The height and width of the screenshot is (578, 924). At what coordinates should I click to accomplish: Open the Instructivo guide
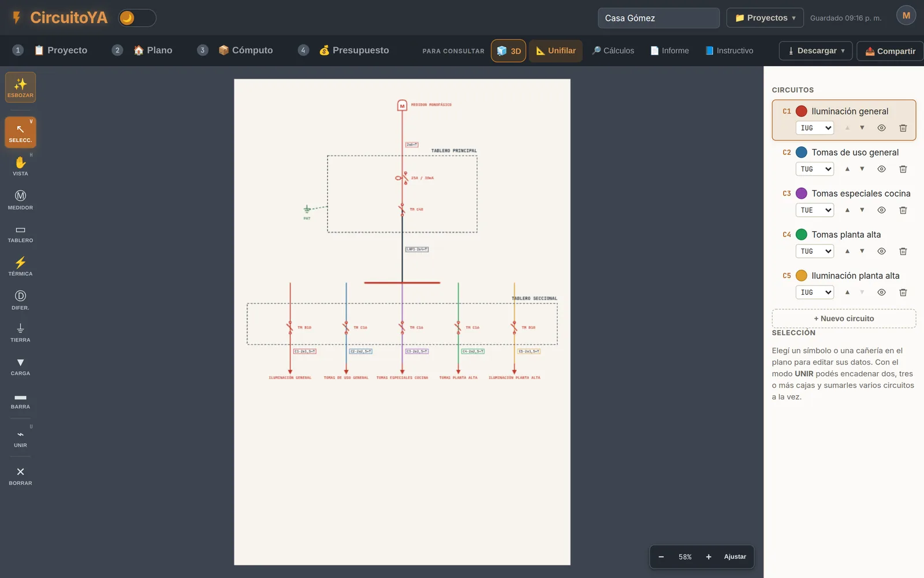coord(729,51)
